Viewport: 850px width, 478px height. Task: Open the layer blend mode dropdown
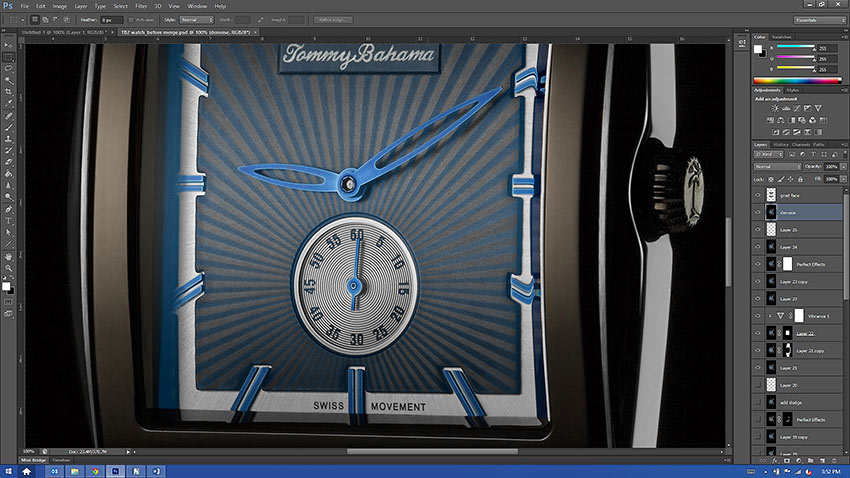point(777,167)
